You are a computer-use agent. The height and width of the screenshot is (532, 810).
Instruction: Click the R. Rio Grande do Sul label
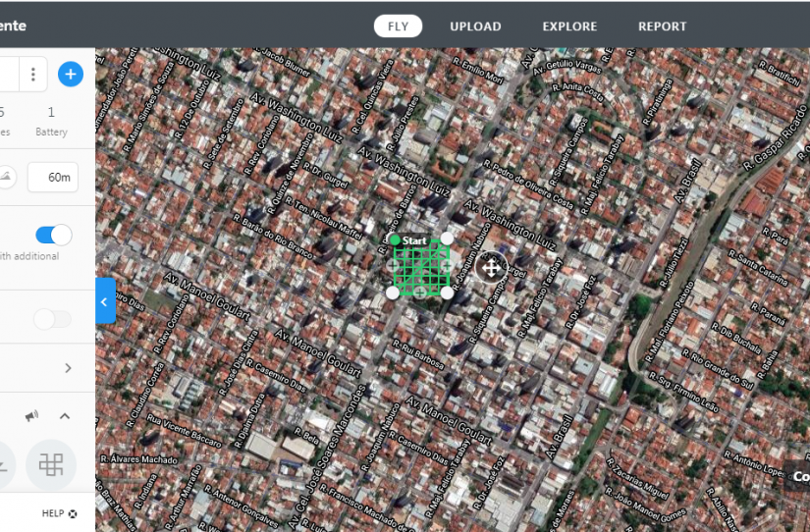(x=718, y=369)
